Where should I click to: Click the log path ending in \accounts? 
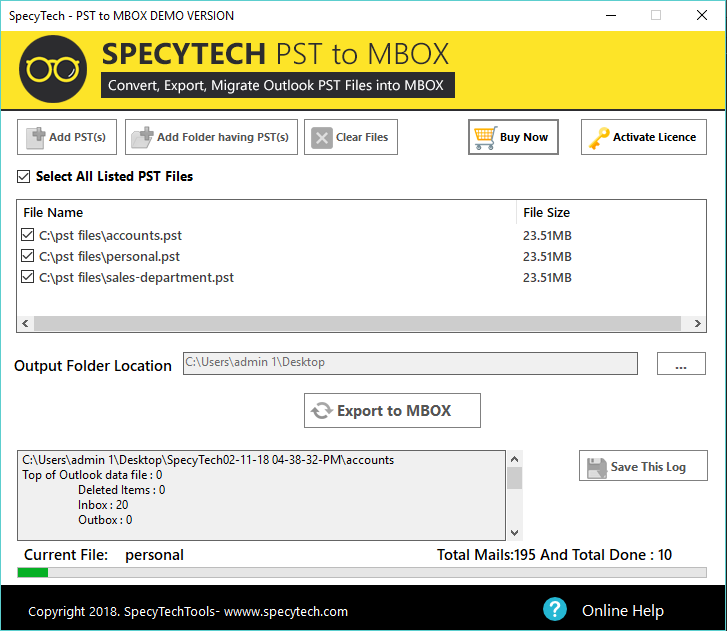208,460
